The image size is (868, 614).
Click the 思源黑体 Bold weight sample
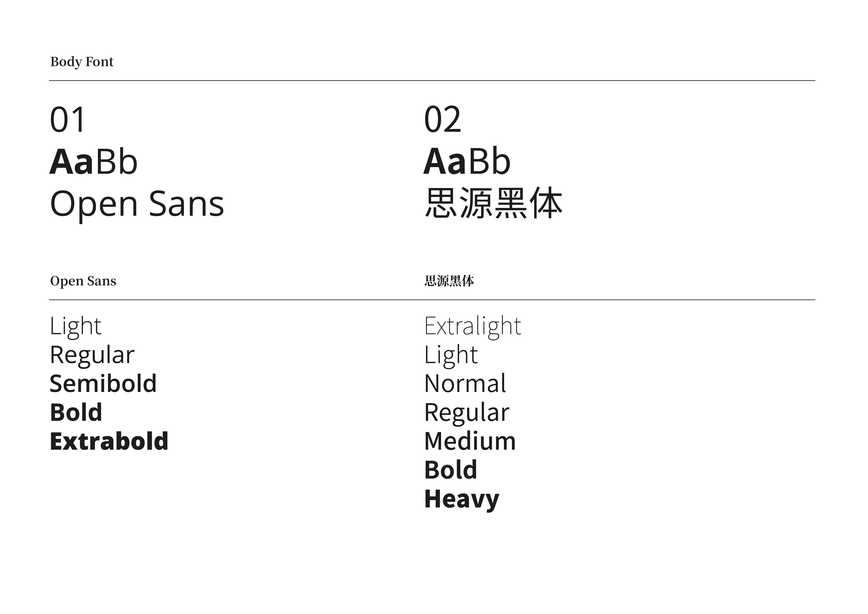(451, 470)
